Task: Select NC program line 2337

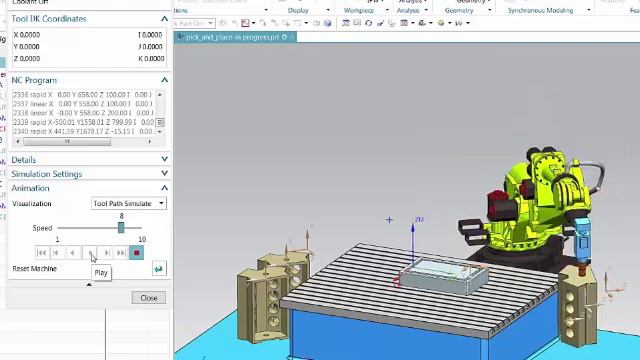Action: tap(83, 104)
